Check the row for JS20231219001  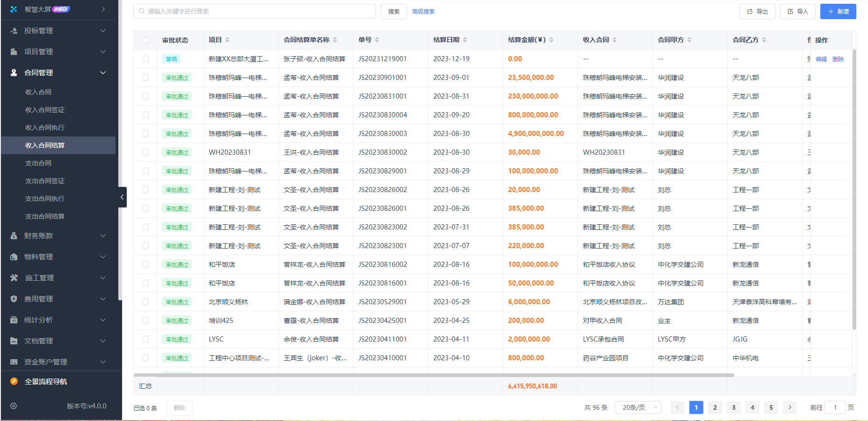[x=145, y=59]
